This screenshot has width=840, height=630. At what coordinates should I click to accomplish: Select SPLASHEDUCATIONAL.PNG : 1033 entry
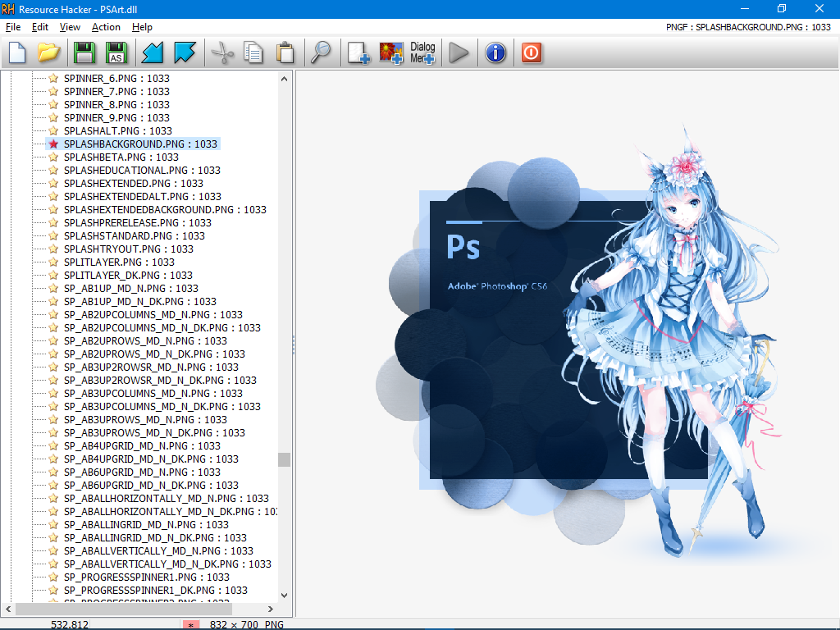click(142, 171)
